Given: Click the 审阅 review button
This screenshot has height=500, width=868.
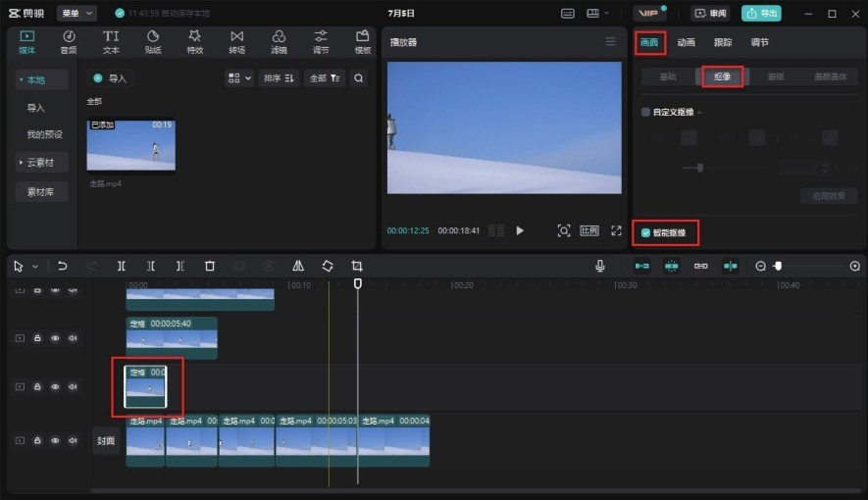Looking at the screenshot, I should pyautogui.click(x=710, y=14).
